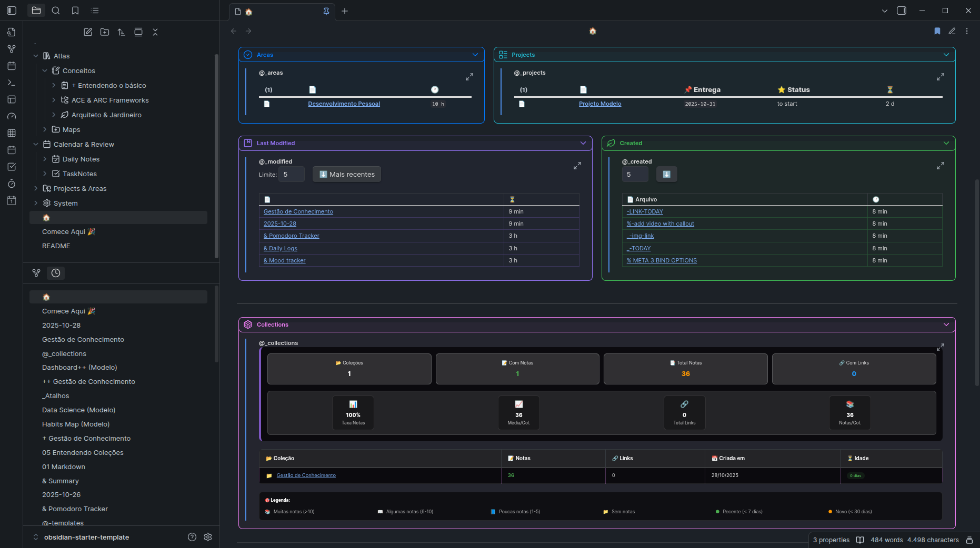Open the outline list icon in the sidebar
980x548 pixels.
click(95, 11)
